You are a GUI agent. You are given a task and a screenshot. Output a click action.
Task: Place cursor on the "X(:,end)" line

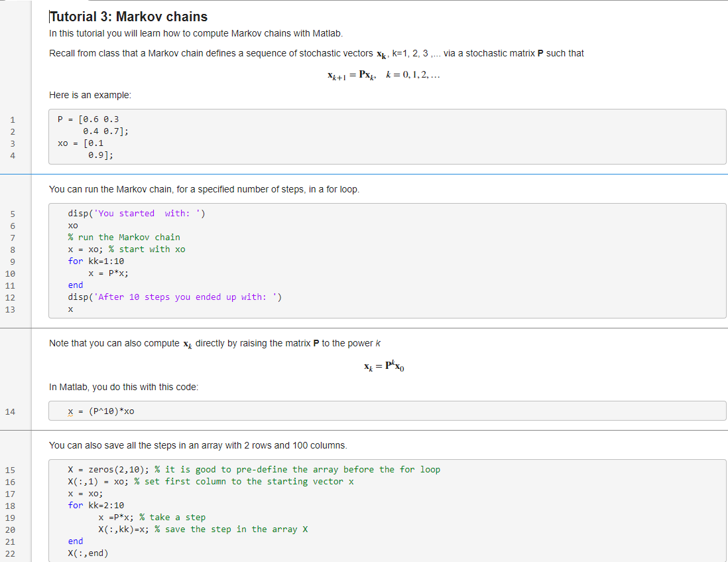(88, 553)
